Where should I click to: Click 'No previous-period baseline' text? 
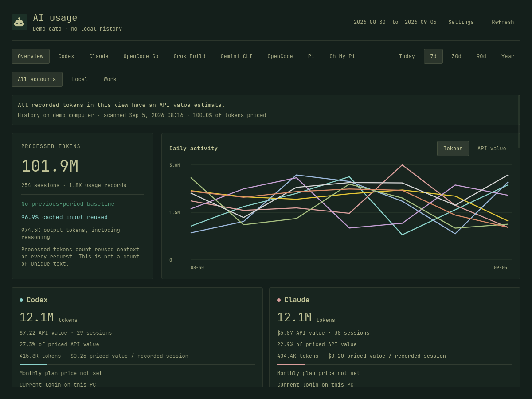point(68,204)
